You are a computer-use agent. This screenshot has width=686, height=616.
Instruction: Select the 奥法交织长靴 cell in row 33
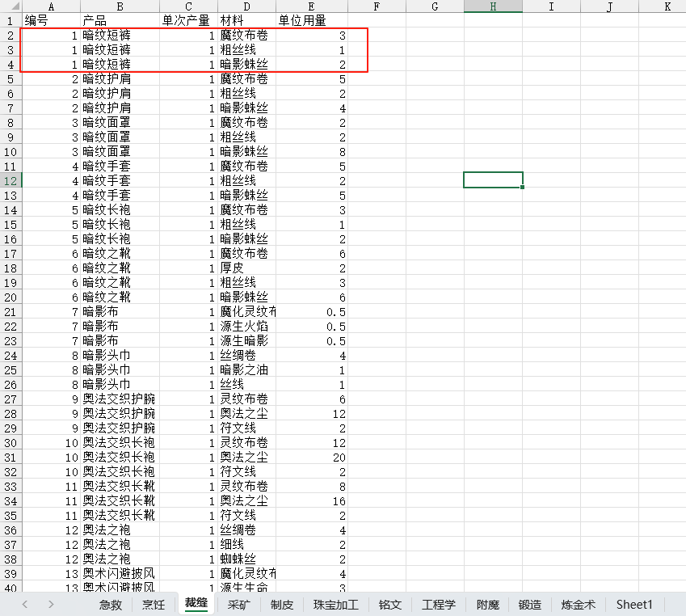point(120,487)
